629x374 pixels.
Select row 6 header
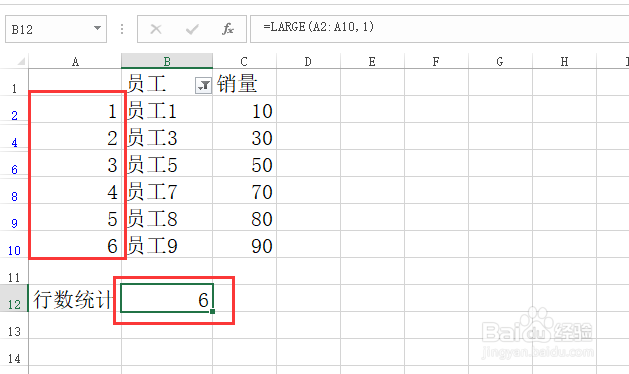pyautogui.click(x=14, y=164)
